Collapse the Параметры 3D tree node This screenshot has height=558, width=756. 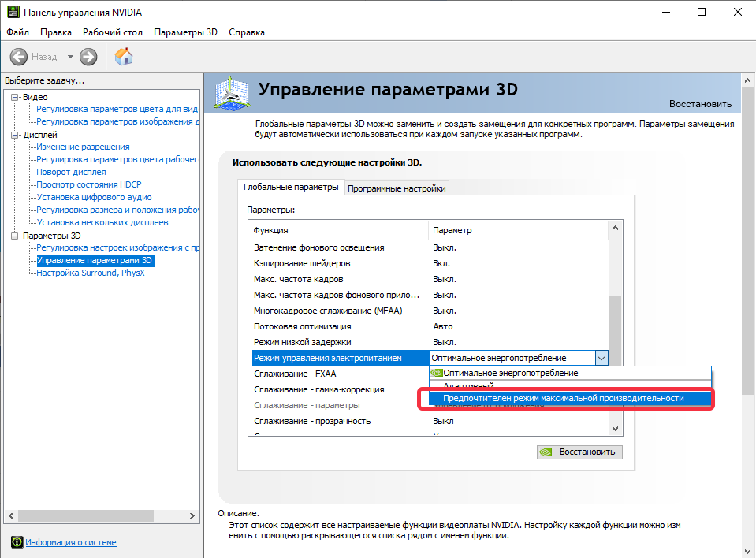[x=14, y=236]
